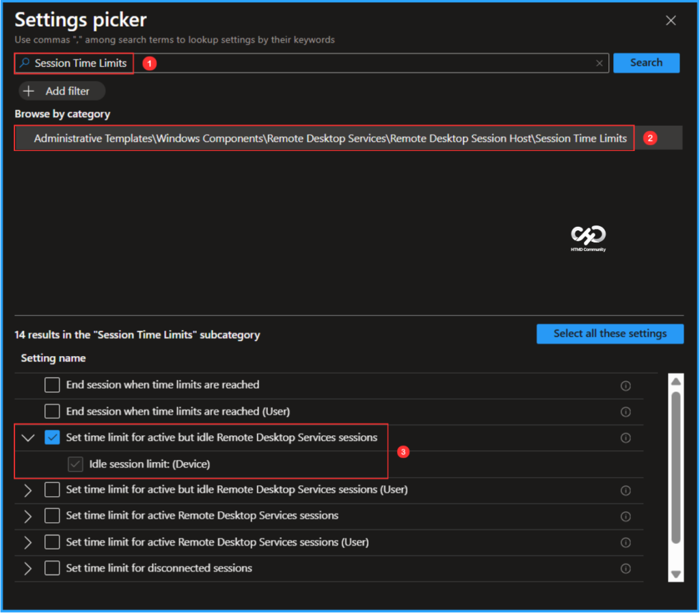
Task: Click the scroll up arrow of results list
Action: [676, 381]
